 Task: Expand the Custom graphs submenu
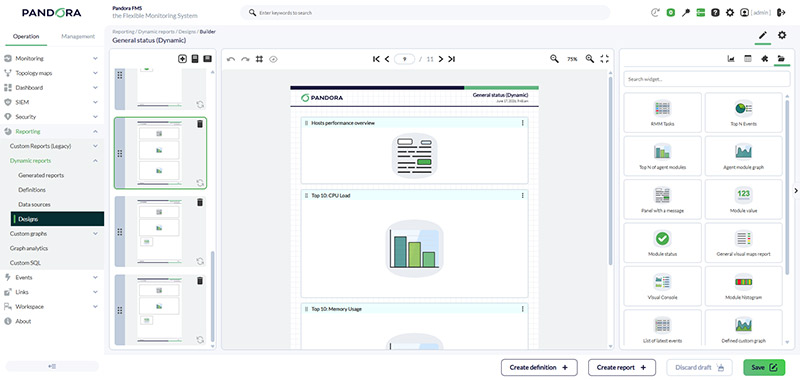click(95, 234)
